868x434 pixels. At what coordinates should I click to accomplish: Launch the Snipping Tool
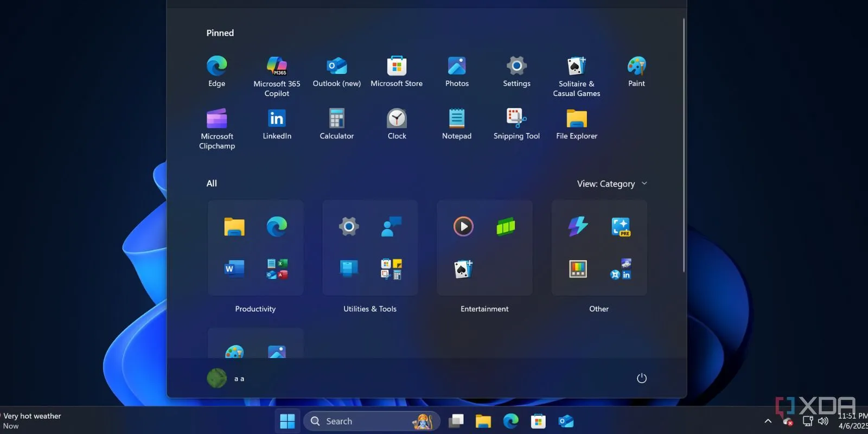click(x=516, y=124)
